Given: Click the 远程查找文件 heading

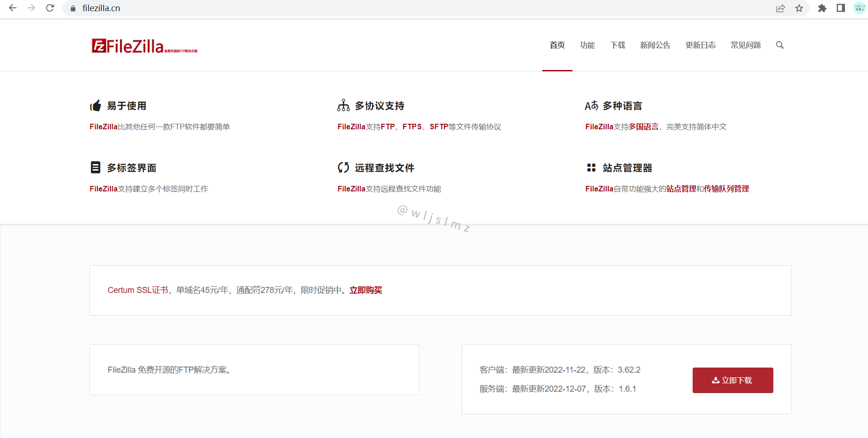Looking at the screenshot, I should (x=385, y=168).
